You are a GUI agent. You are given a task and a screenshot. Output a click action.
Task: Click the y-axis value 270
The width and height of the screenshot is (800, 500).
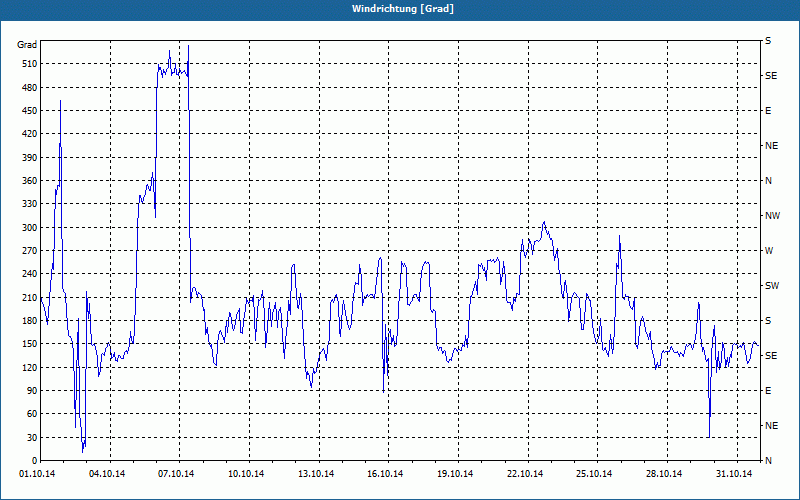click(30, 251)
